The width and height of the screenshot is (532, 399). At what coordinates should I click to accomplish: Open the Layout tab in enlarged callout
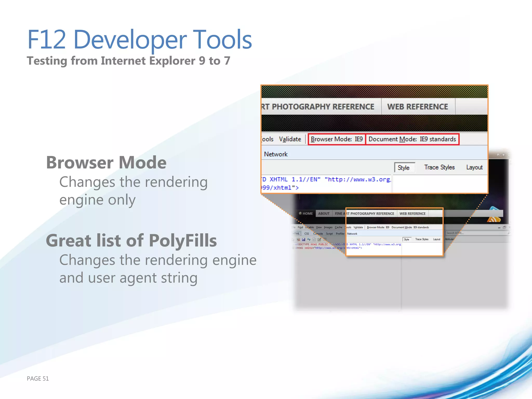coord(474,167)
